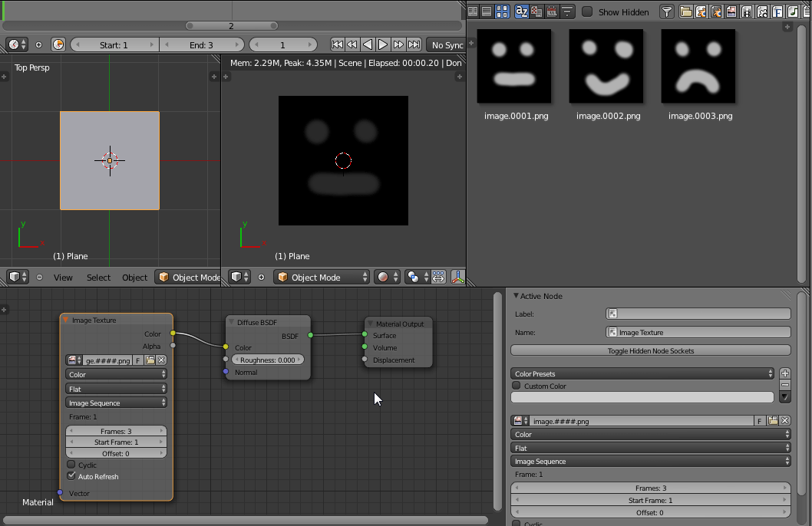Image resolution: width=812 pixels, height=526 pixels.
Task: Open image.0001.png thumbnail
Action: point(513,66)
